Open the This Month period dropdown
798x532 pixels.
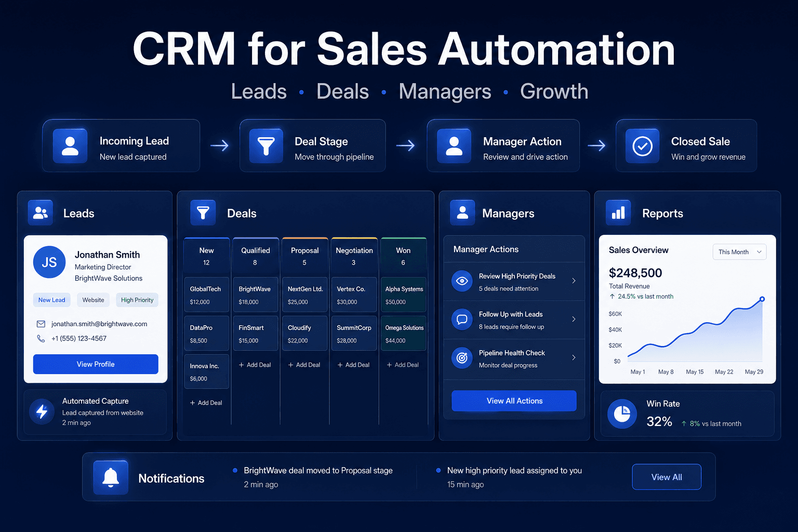tap(739, 252)
